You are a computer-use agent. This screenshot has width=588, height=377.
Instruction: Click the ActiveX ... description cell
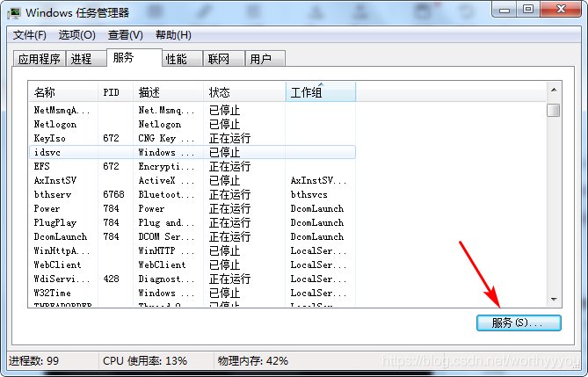click(x=166, y=180)
